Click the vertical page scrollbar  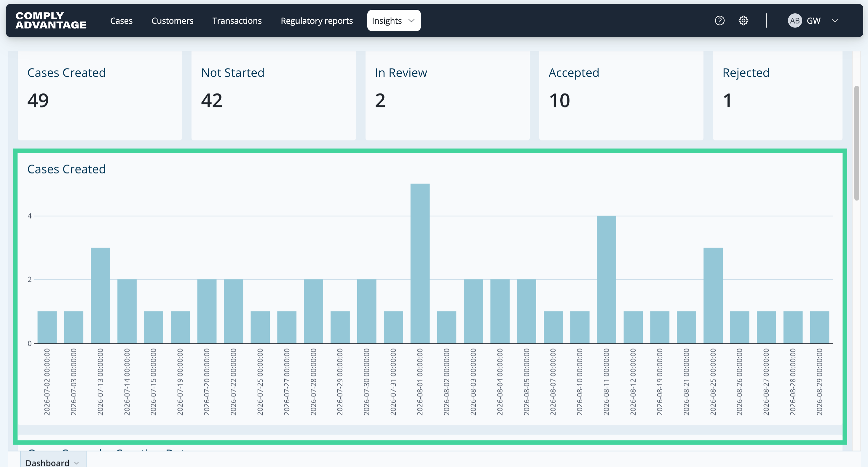tap(856, 143)
